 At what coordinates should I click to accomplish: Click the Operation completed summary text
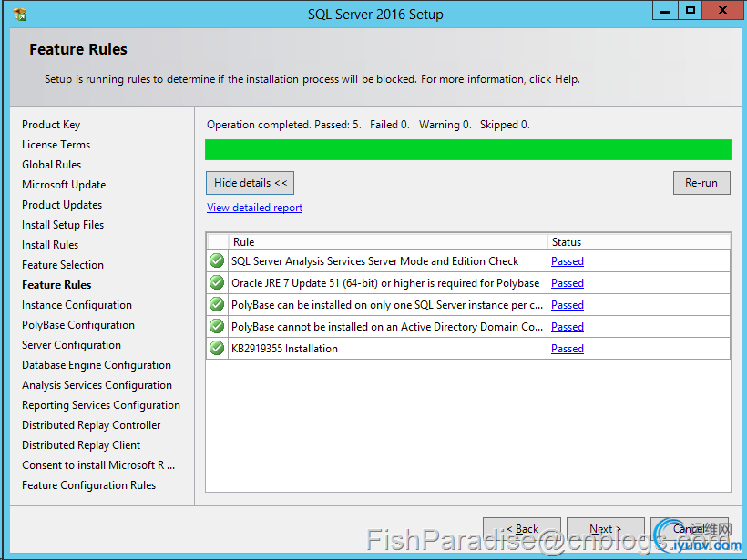coord(368,125)
